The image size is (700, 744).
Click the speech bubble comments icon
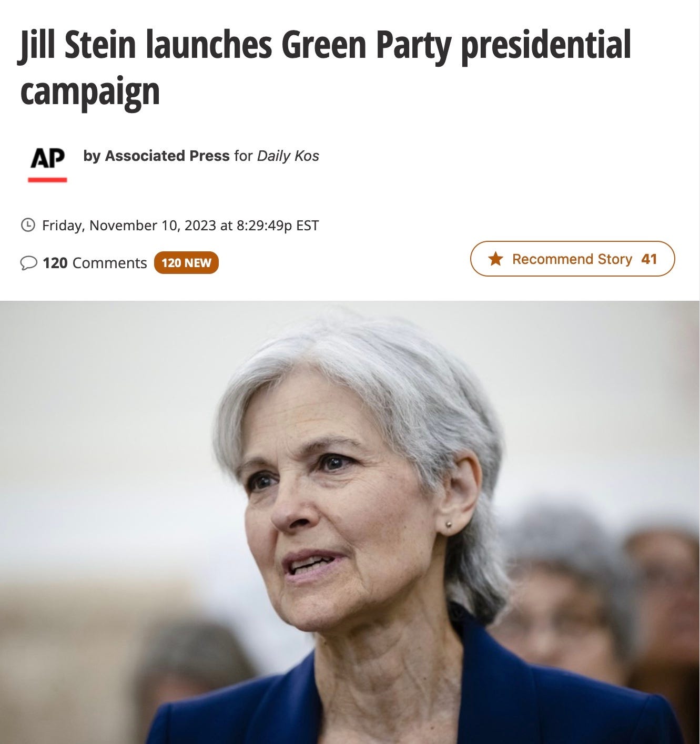[x=28, y=262]
